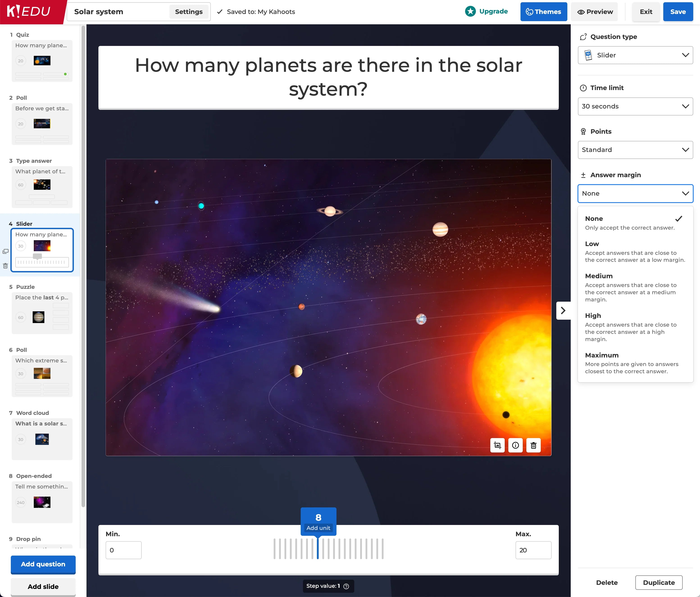The width and height of the screenshot is (700, 597).
Task: Delete the image with trash icon
Action: tap(533, 445)
